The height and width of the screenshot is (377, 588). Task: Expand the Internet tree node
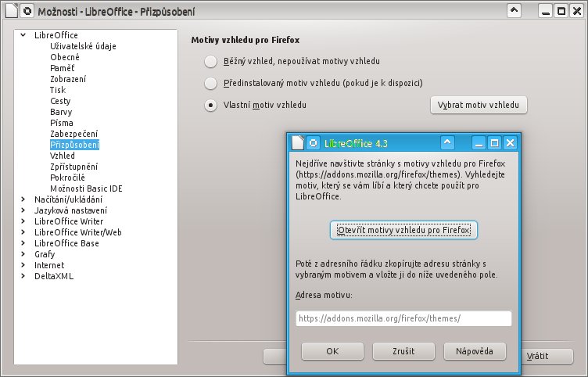tap(23, 265)
